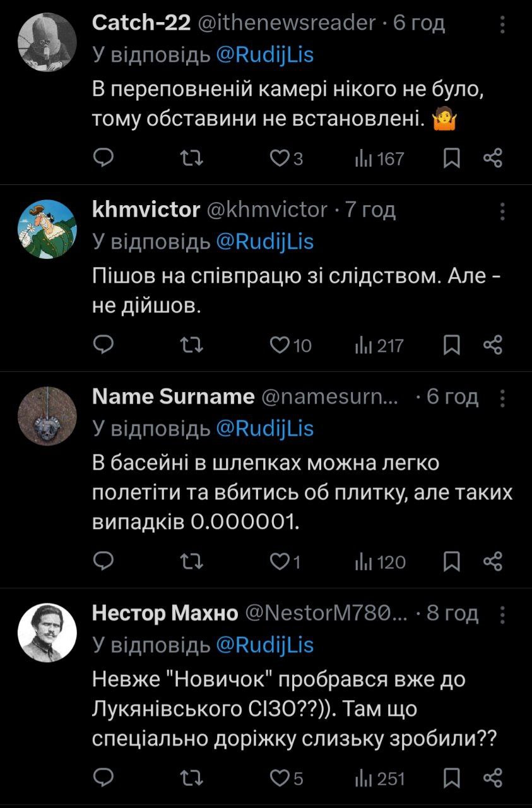Bookmark the Catch-22 tweet

(451, 158)
